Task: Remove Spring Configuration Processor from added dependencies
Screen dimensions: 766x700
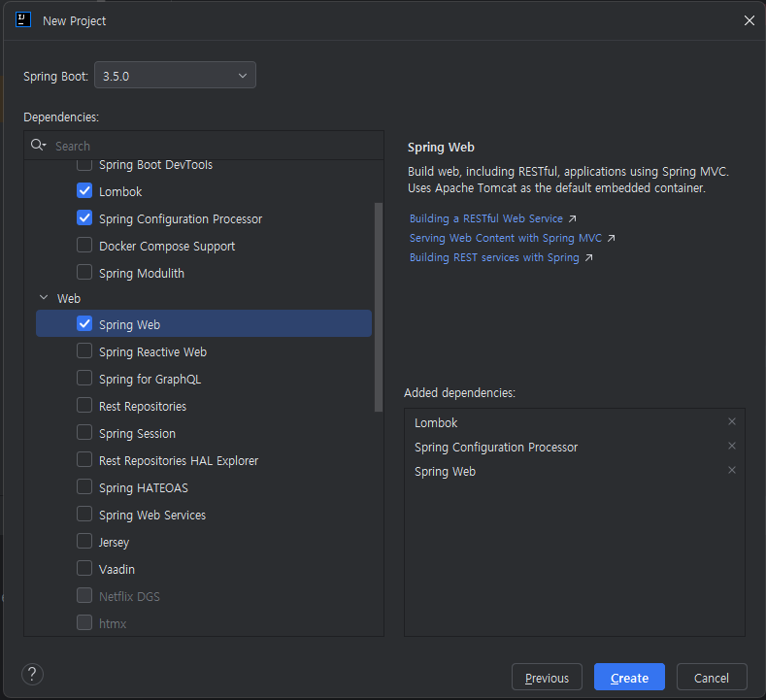Action: (731, 446)
